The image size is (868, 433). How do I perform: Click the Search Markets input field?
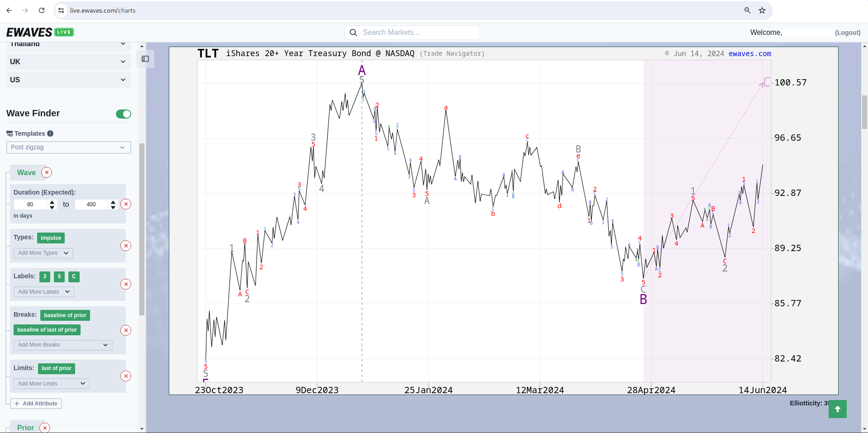click(x=418, y=33)
